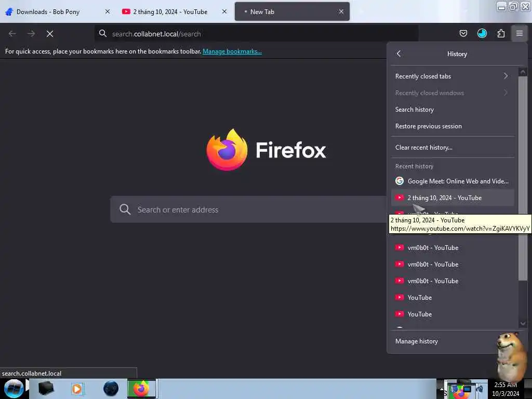Click the address bar search magnifier icon

[x=103, y=33]
